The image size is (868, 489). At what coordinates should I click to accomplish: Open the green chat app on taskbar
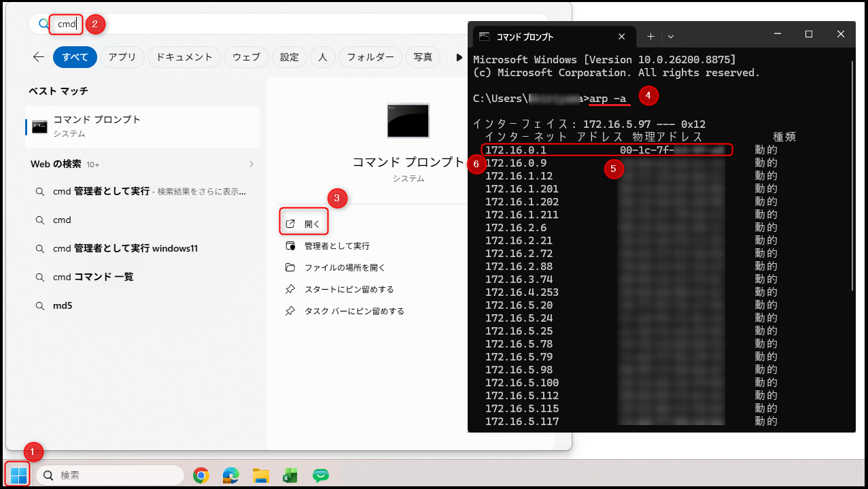click(x=321, y=475)
